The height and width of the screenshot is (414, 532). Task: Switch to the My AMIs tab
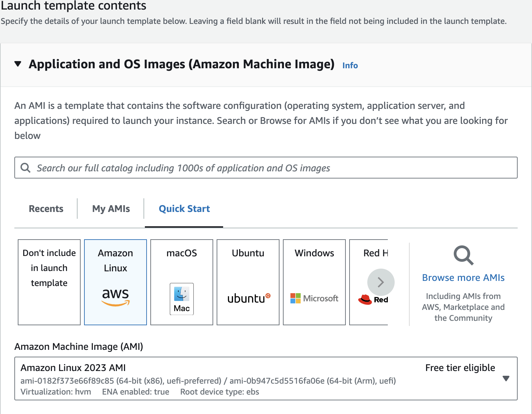111,209
